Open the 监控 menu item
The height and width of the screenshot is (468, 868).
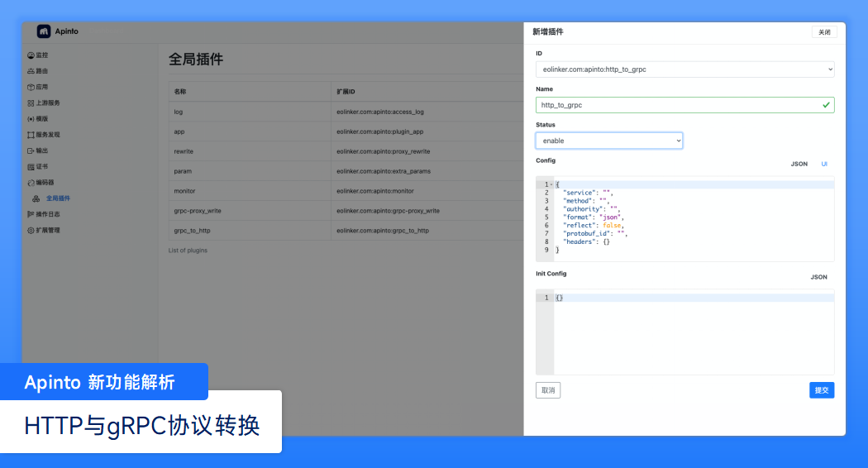click(42, 55)
